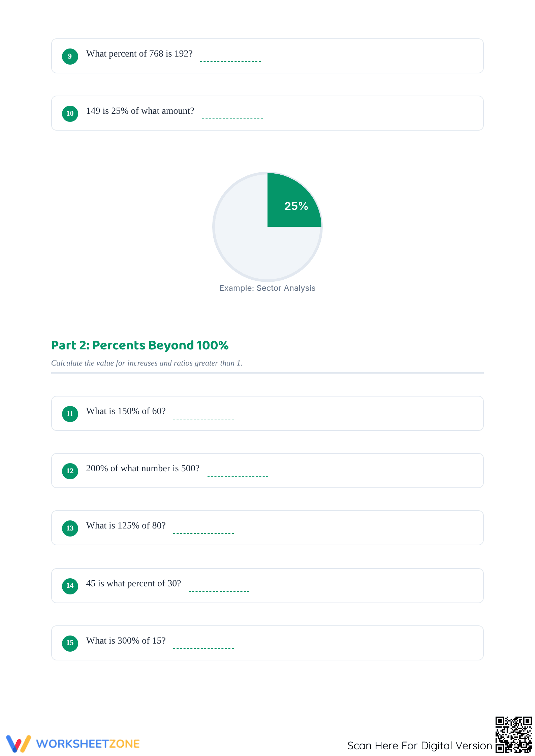Click the WorksheetZone logo icon
Screen dimensions: 535x756
click(x=19, y=744)
